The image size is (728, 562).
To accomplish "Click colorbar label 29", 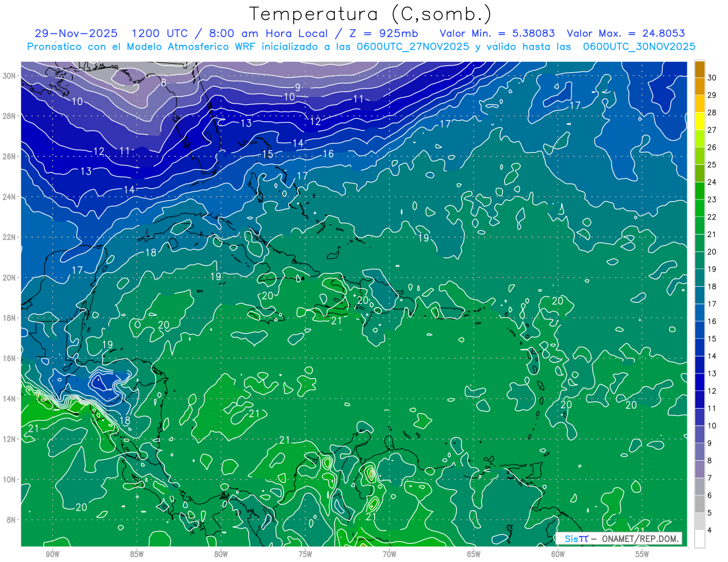I will 712,95.
